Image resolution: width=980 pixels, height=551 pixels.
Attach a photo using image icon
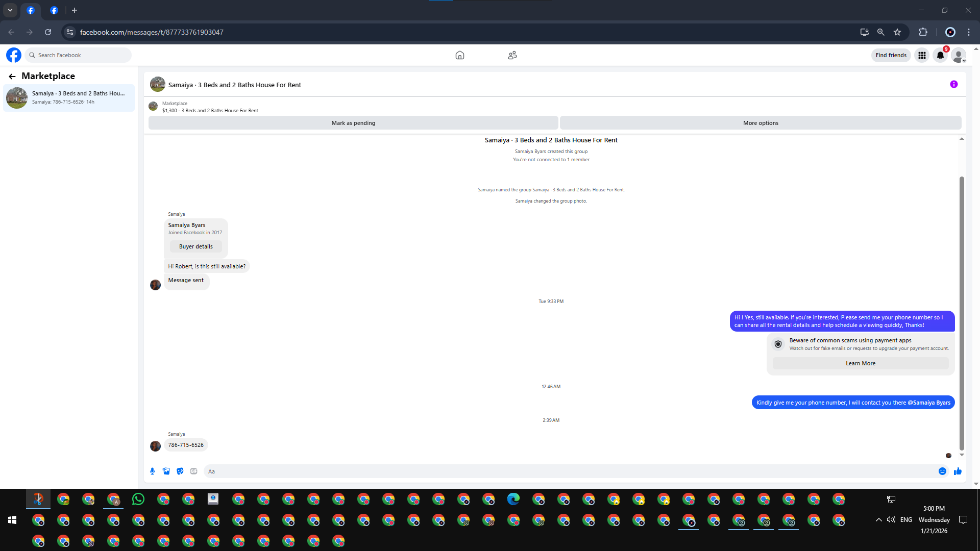(x=166, y=471)
